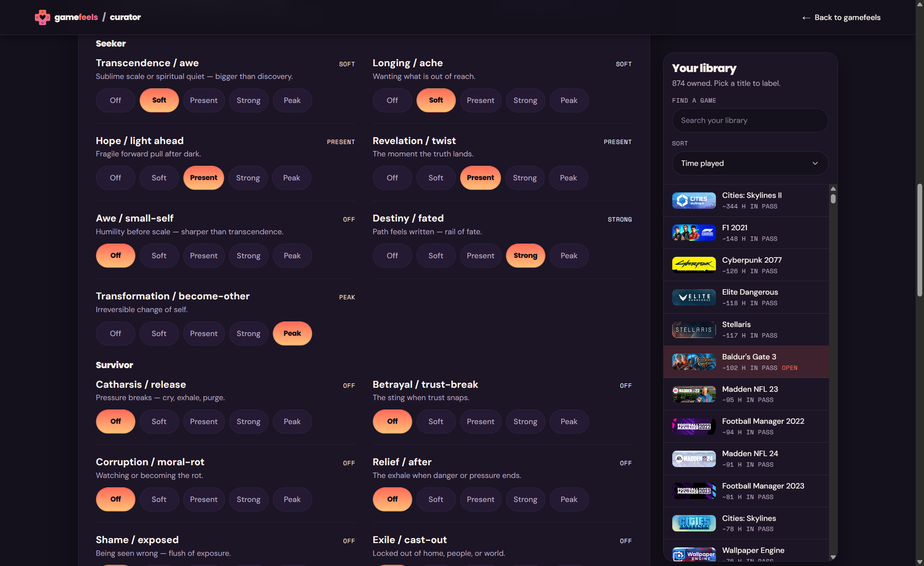
Task: Select the Cyberpunk 2077 cover image
Action: [694, 265]
